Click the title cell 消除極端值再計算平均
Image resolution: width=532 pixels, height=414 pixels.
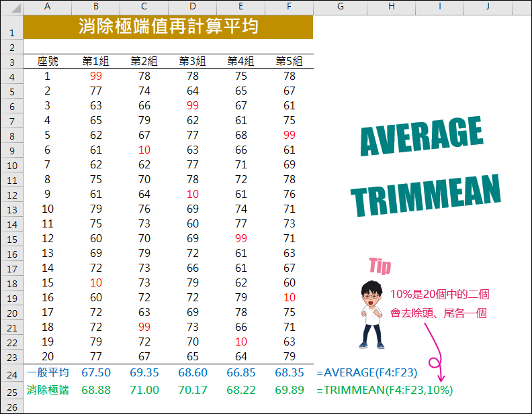[169, 27]
